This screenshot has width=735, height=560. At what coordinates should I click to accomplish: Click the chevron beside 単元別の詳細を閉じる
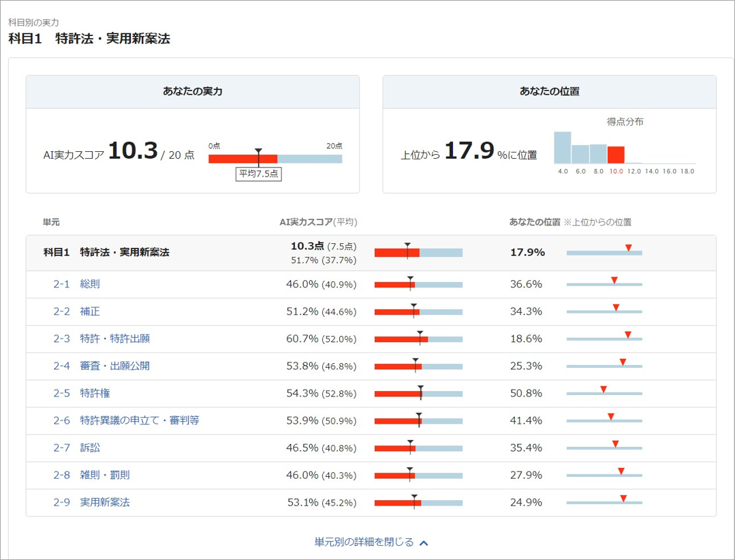(424, 543)
